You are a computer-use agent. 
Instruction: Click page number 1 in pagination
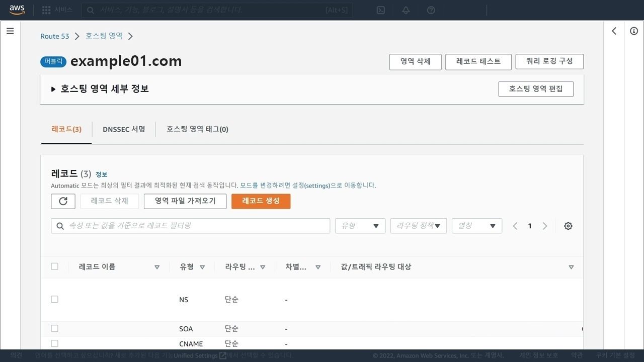pos(530,226)
